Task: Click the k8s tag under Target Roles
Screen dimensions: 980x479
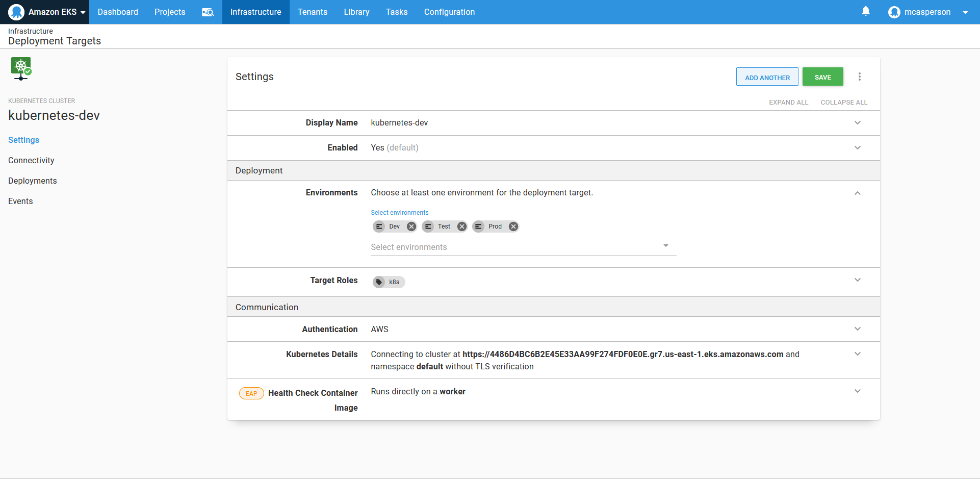Action: click(x=388, y=282)
